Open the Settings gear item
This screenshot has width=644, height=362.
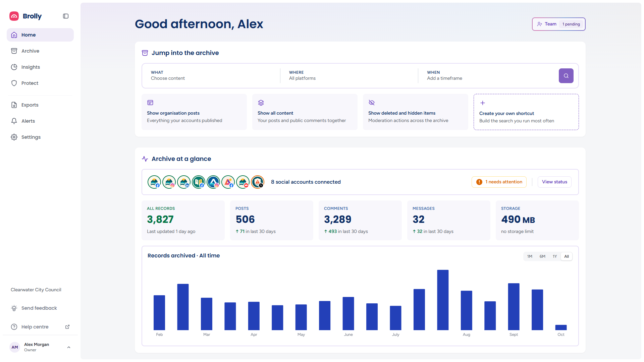tap(40, 137)
